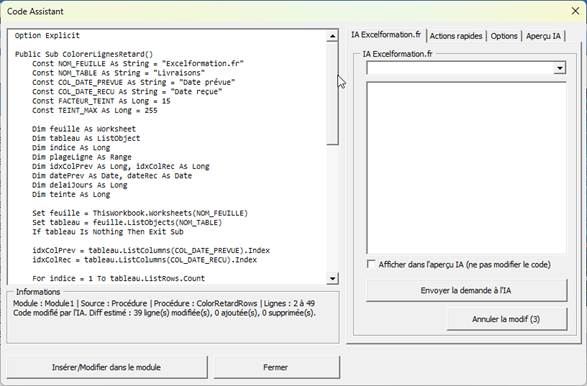The image size is (587, 386).
Task: Enable Afficher dans l'aperçu IA checkbox
Action: [371, 264]
